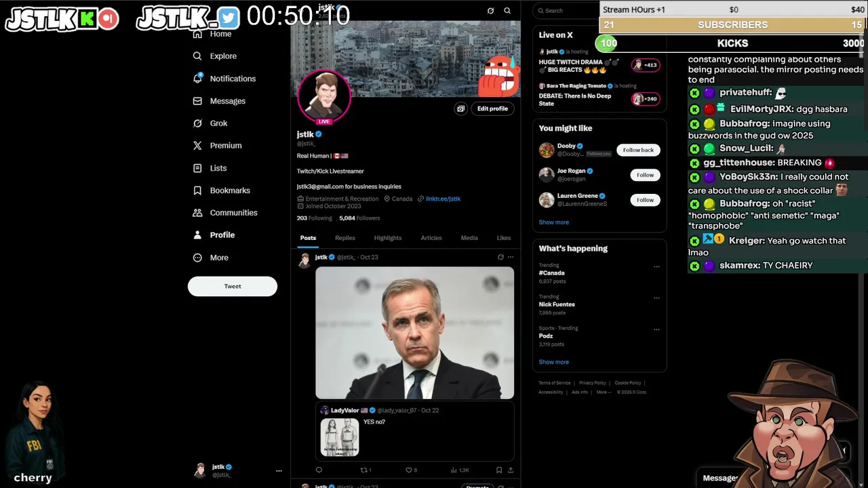
Task: Open the 5,084 Followers list
Action: (x=359, y=218)
